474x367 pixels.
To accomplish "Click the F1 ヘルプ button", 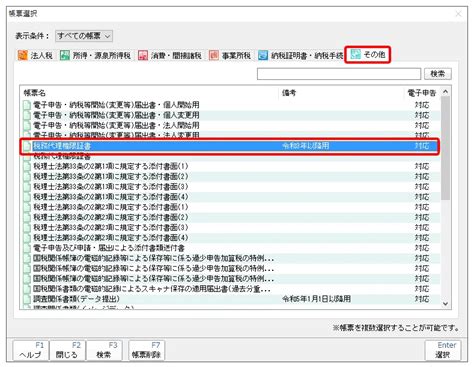I will point(31,350).
